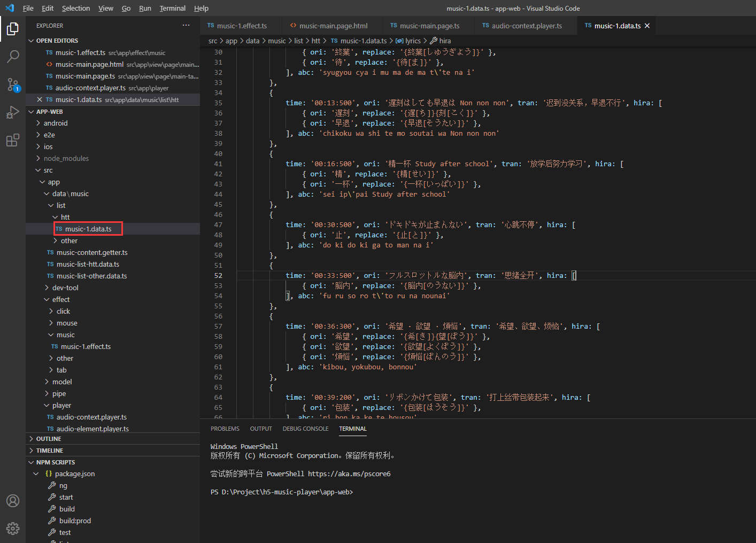Switch to the music-main.page.ts editor tab
The image size is (756, 543).
[429, 26]
